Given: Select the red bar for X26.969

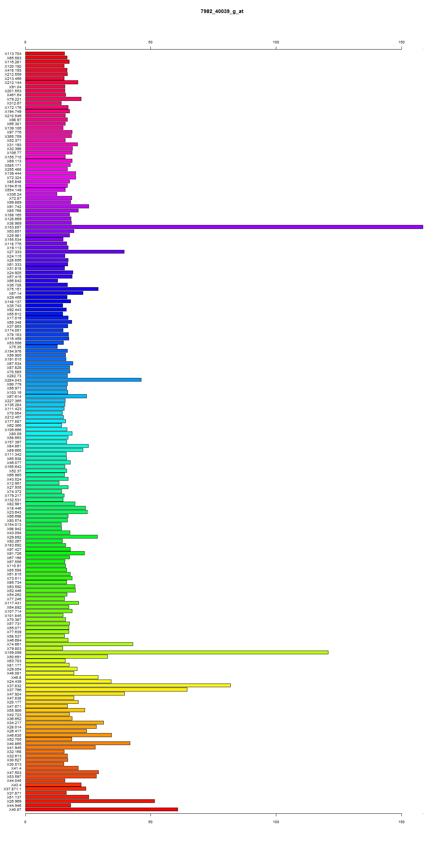Looking at the screenshot, I should point(90,801).
